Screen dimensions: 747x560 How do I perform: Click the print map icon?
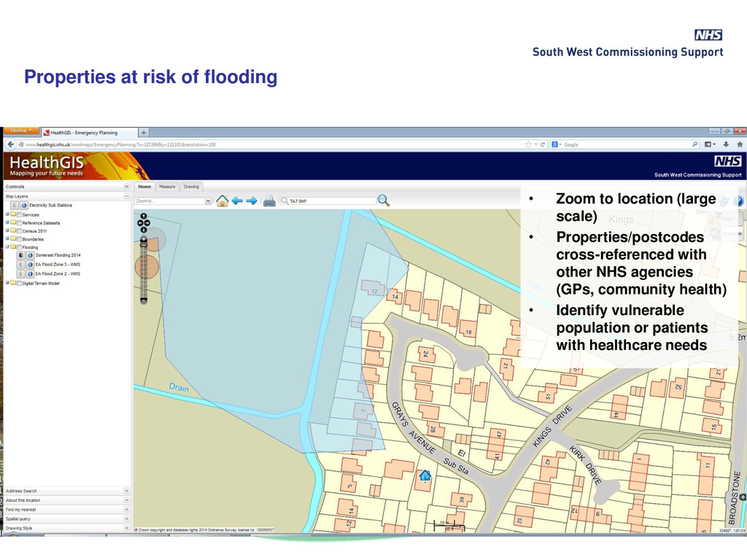[269, 201]
